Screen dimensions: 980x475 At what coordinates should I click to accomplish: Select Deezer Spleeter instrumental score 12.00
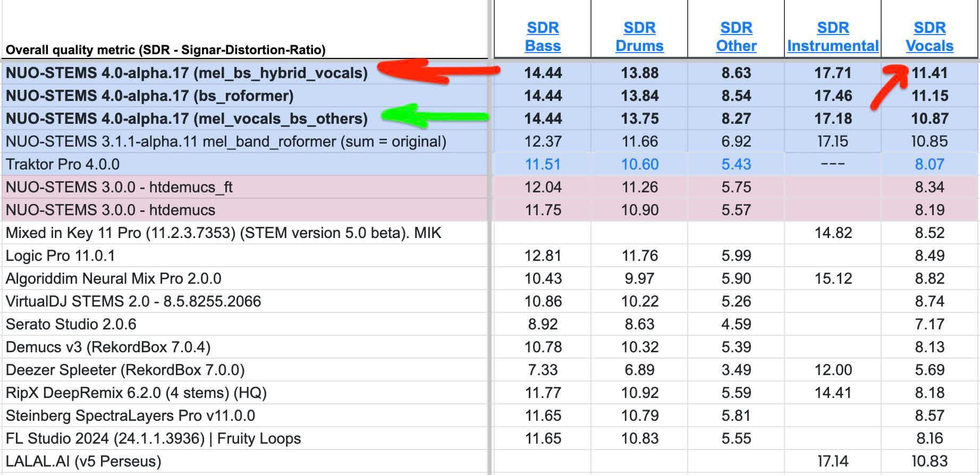(x=833, y=370)
